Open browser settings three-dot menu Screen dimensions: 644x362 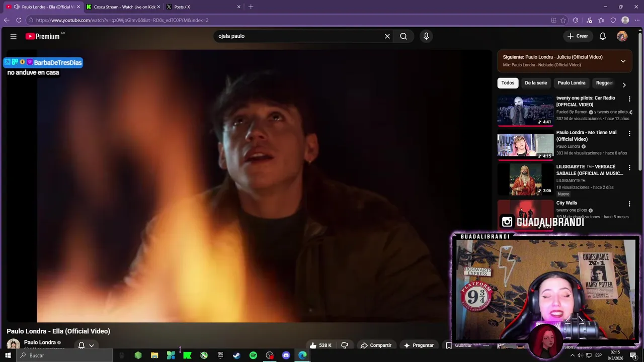[x=637, y=20]
